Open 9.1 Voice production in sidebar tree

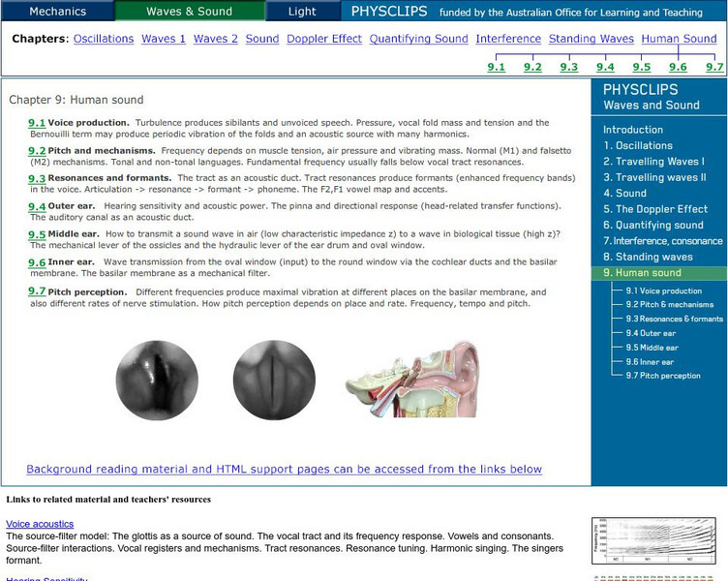click(663, 290)
